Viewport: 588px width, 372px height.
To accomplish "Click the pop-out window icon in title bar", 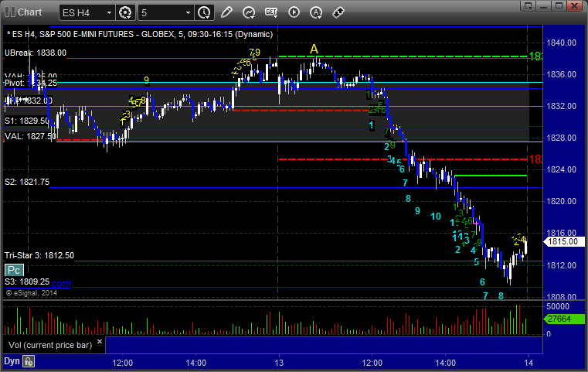I will coord(529,5).
